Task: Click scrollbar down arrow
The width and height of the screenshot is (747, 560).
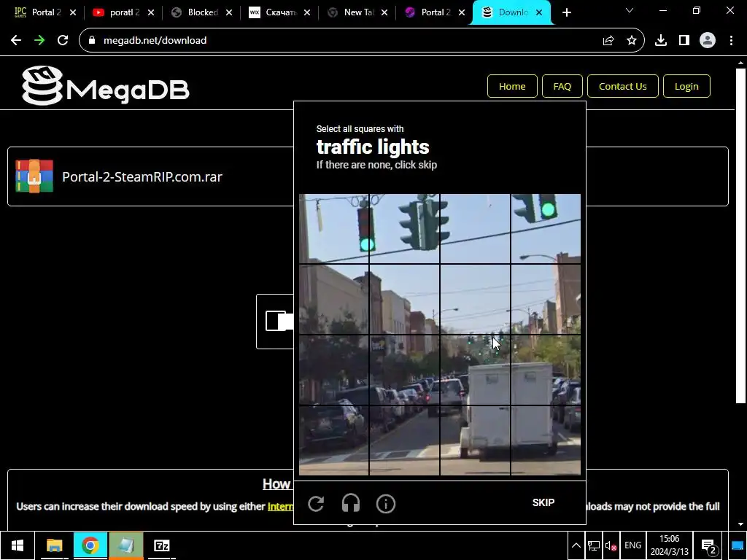Action: [x=740, y=525]
